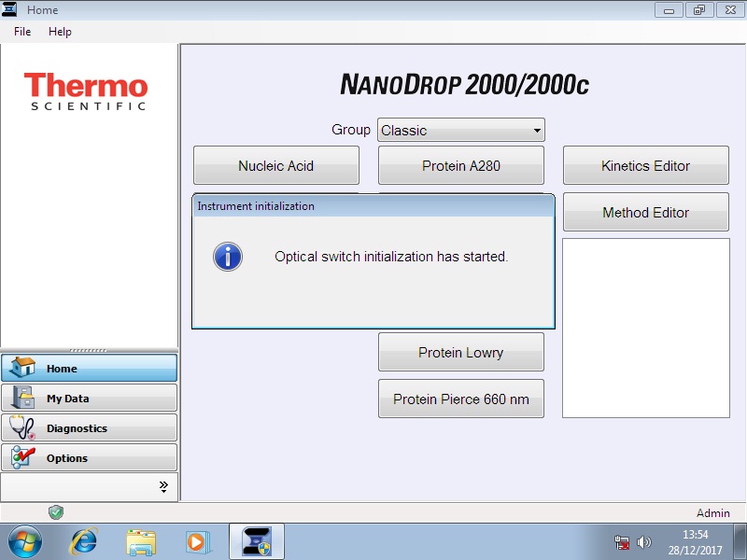Open the Windows Start menu

point(25,542)
